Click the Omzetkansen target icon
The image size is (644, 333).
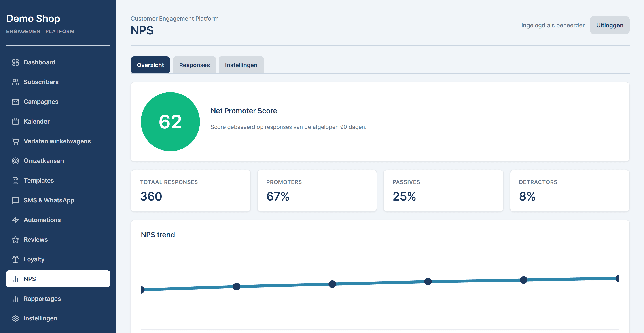pyautogui.click(x=15, y=161)
